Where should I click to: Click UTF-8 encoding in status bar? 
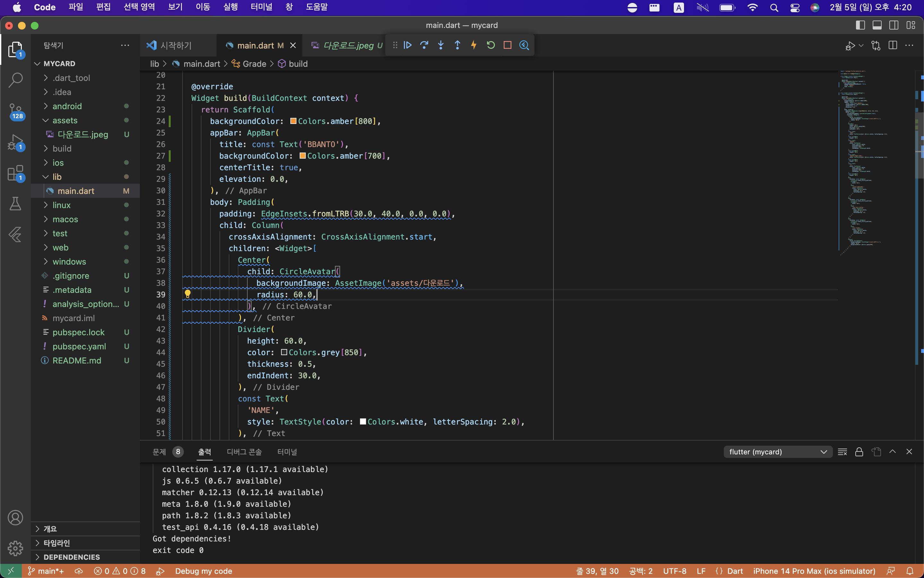click(x=675, y=571)
